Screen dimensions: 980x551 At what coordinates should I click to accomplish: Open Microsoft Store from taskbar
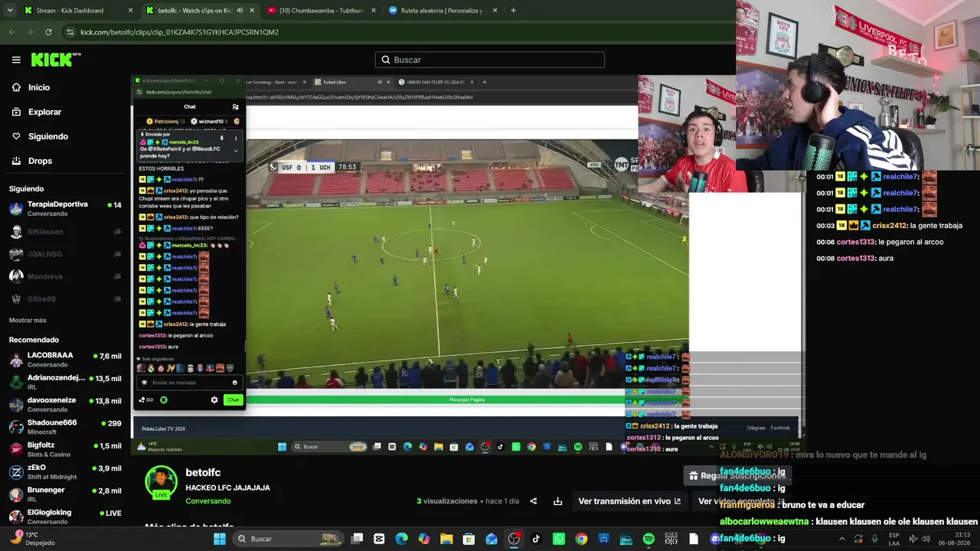click(x=469, y=539)
